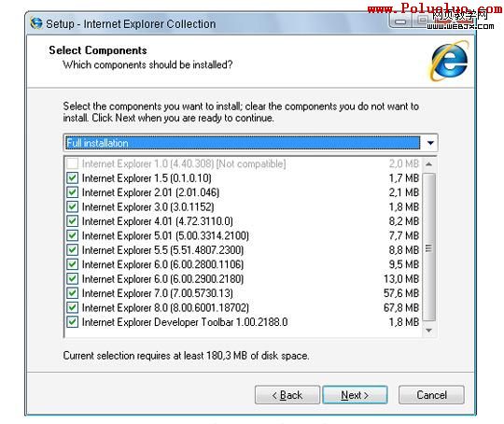504x424 pixels.
Task: Toggle Internet Explorer 6.0 (6.00.2800.1106) checkbox
Action: 72,264
